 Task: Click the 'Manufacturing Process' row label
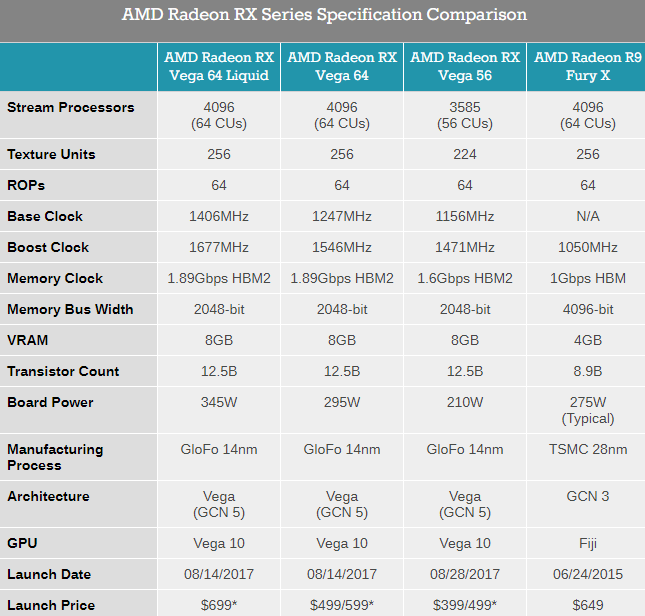coord(55,457)
